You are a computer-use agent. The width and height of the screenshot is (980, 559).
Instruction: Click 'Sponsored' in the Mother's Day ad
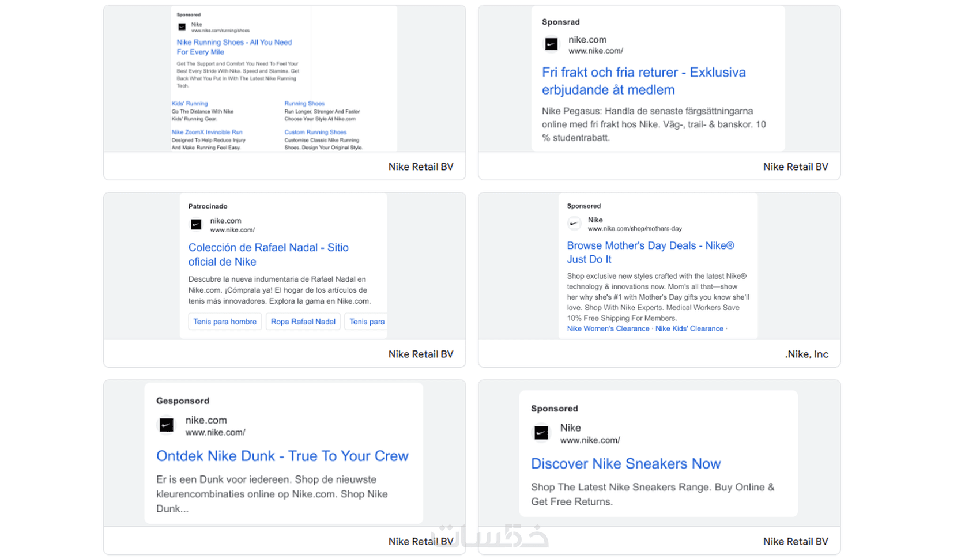click(584, 206)
